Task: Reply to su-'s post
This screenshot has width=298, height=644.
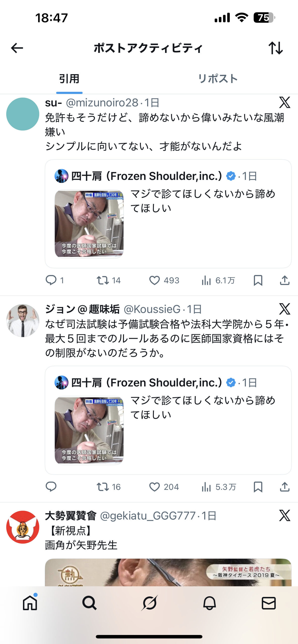Action: [51, 280]
